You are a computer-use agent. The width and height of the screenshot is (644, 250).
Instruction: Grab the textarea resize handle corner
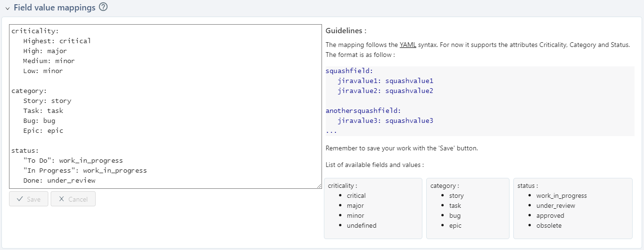pyautogui.click(x=319, y=186)
